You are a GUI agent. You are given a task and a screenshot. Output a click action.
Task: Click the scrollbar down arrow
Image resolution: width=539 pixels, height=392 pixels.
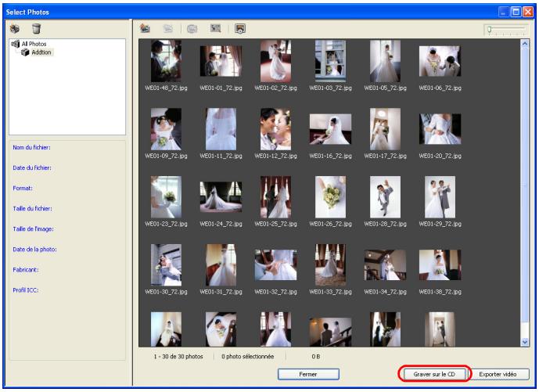coord(525,342)
